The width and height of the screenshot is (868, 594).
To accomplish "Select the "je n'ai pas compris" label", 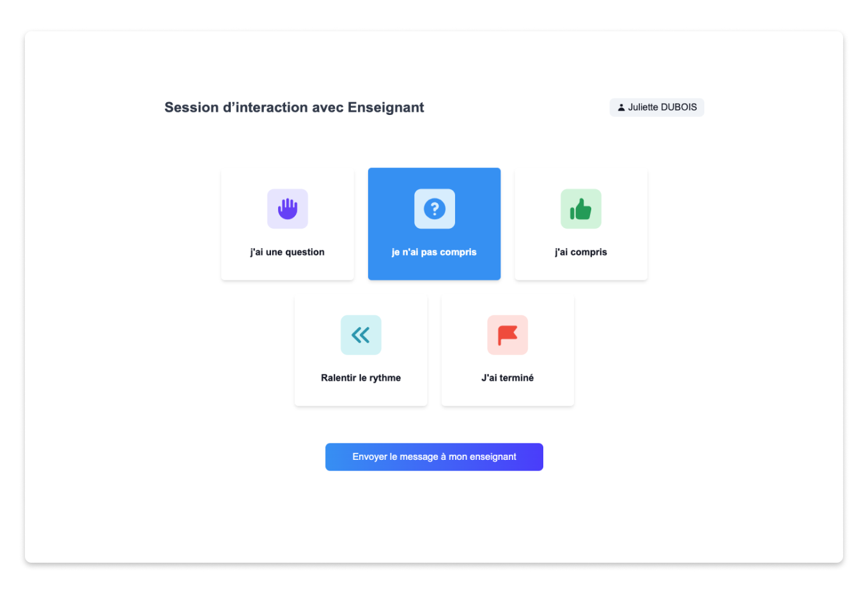I will click(435, 252).
